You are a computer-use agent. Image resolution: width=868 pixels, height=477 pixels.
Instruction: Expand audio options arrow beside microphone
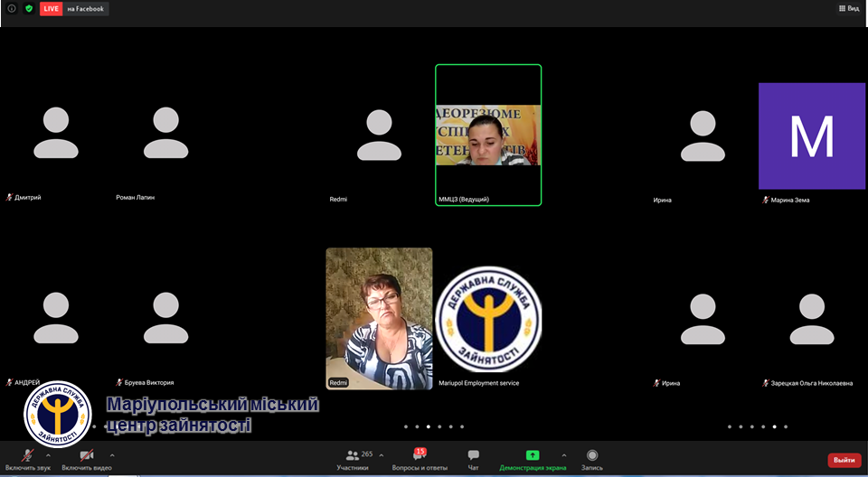(x=49, y=455)
